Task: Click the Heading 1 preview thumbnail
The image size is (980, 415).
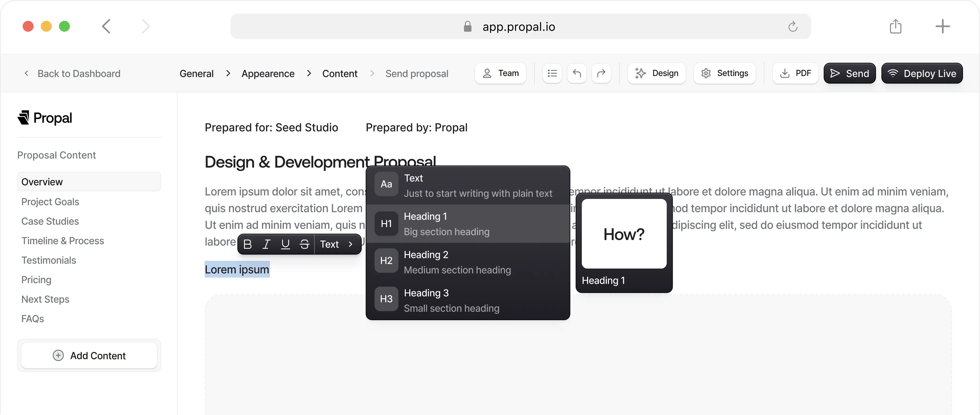Action: pyautogui.click(x=624, y=234)
